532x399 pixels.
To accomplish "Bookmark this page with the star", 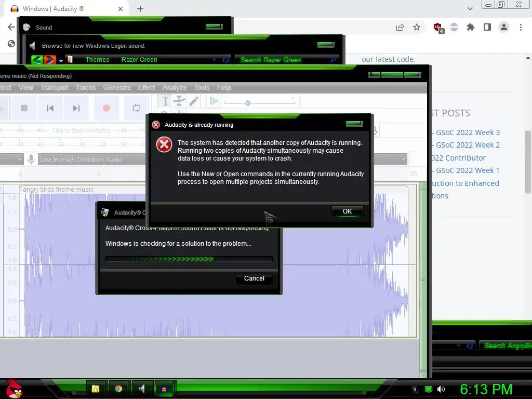I will pyautogui.click(x=417, y=27).
